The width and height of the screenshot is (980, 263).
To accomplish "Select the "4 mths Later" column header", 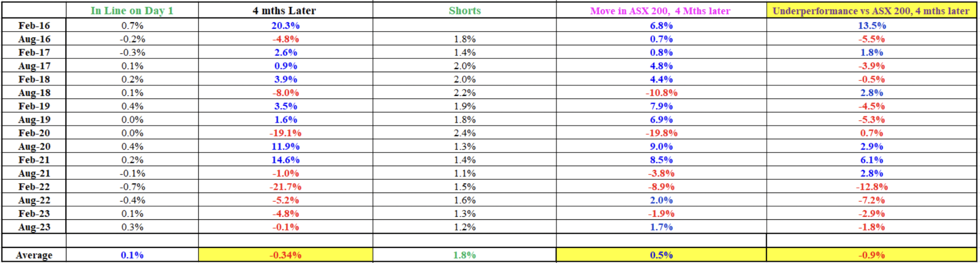I will [284, 11].
